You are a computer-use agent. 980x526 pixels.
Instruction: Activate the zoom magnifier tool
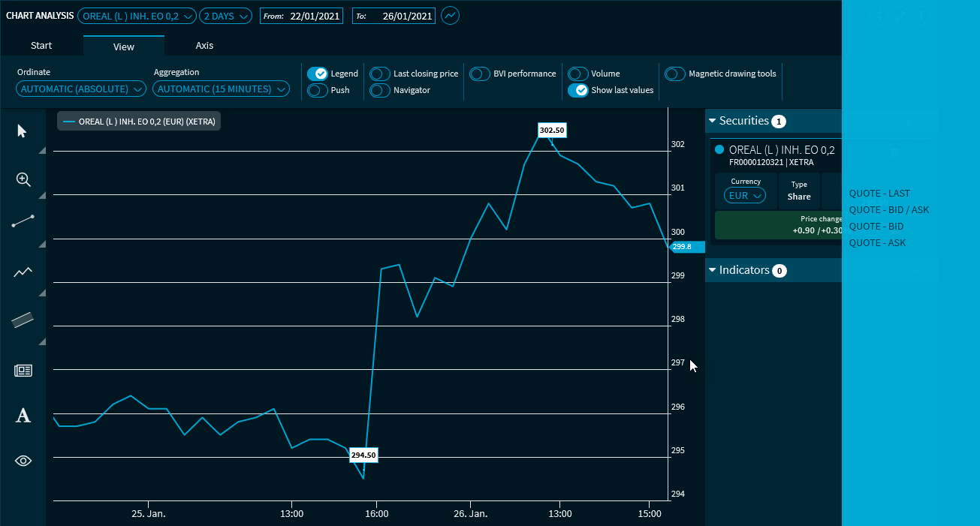(x=23, y=179)
